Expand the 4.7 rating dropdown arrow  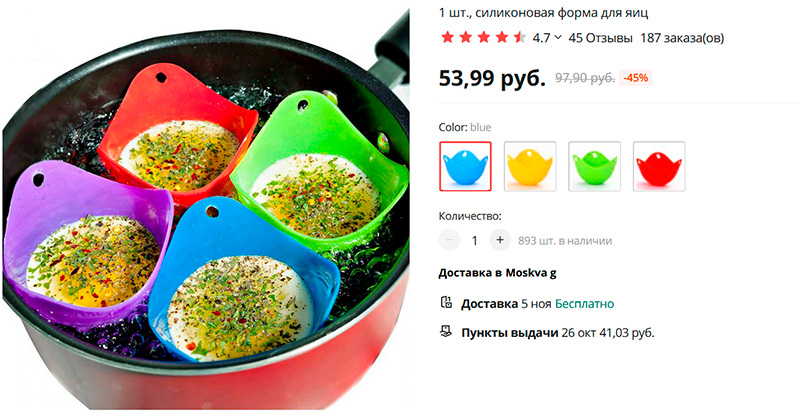pos(558,37)
